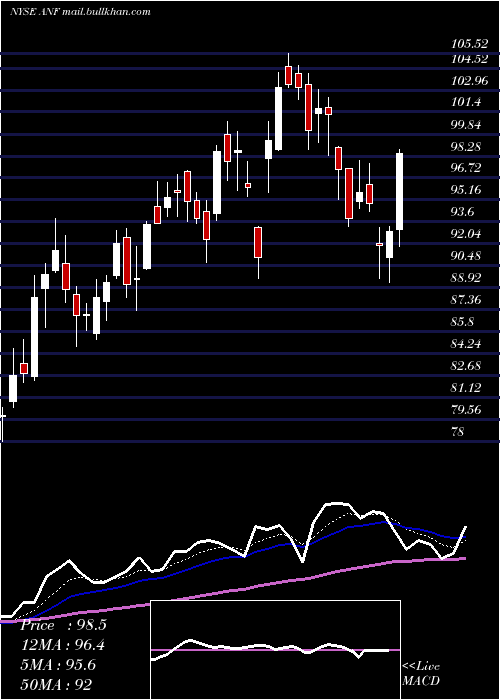Click the 88.92 price axis label
Viewport: 500px width, 700px height.
coord(466,278)
